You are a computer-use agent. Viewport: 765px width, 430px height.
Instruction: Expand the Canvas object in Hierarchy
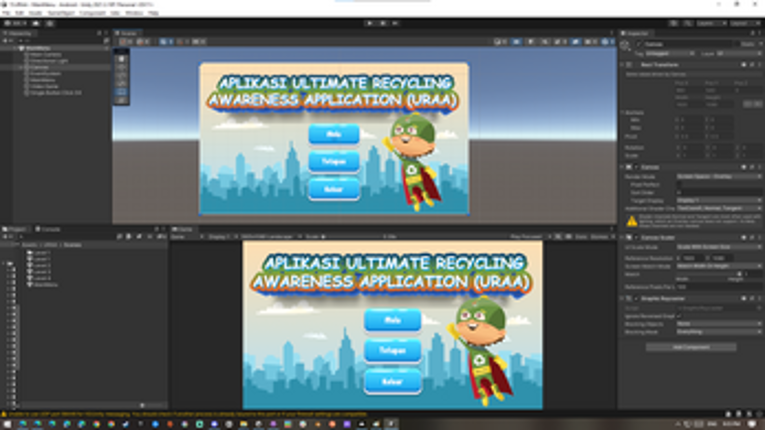[21, 67]
